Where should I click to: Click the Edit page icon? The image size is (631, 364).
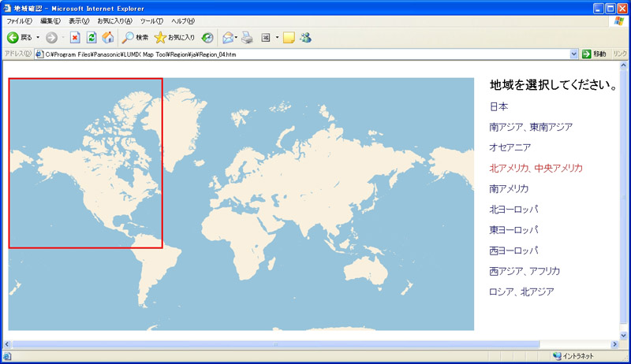[x=266, y=38]
